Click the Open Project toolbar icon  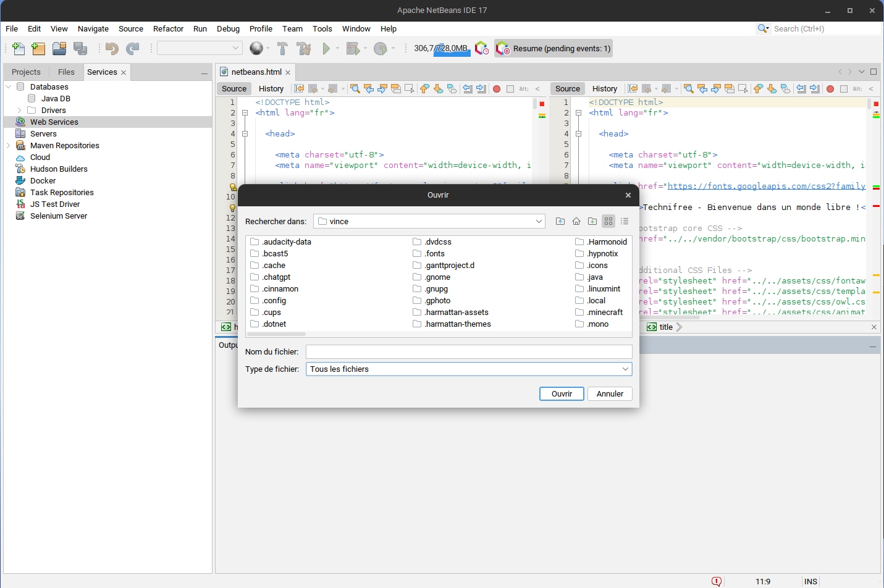click(59, 48)
